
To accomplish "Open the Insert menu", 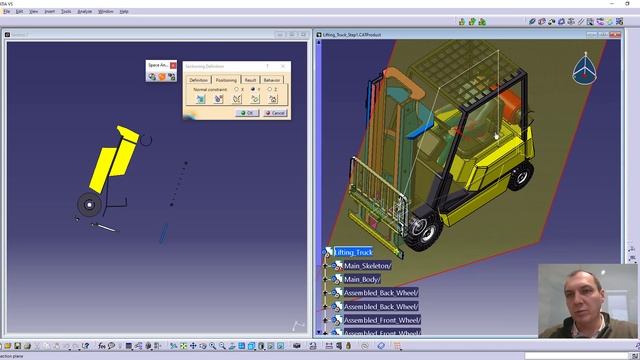I will click(49, 11).
